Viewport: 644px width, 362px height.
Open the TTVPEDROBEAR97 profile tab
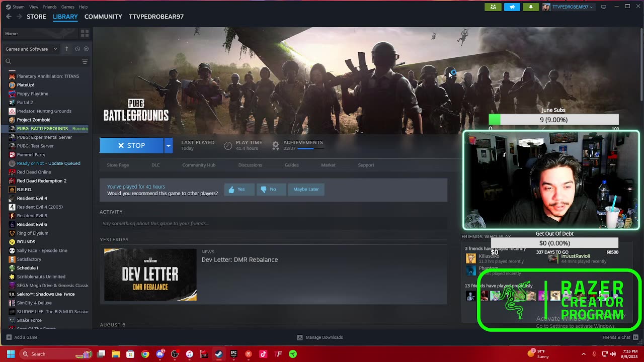[156, 17]
